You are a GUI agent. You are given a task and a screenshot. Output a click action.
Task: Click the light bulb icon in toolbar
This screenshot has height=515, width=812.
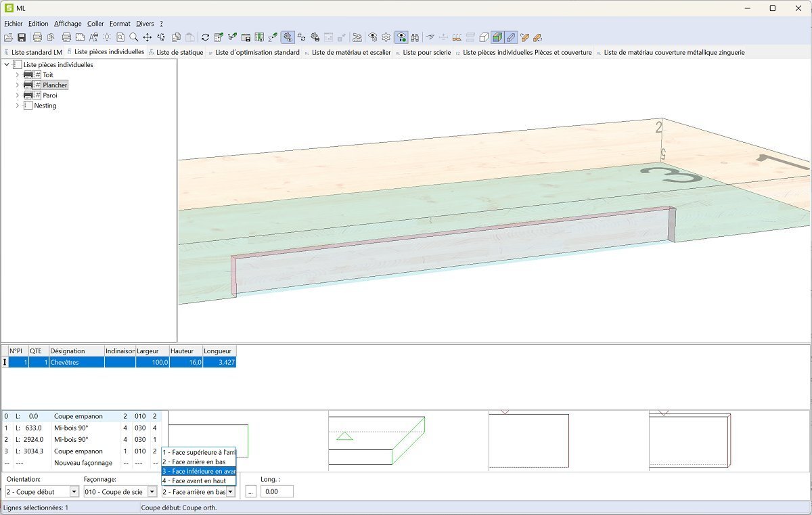click(107, 38)
